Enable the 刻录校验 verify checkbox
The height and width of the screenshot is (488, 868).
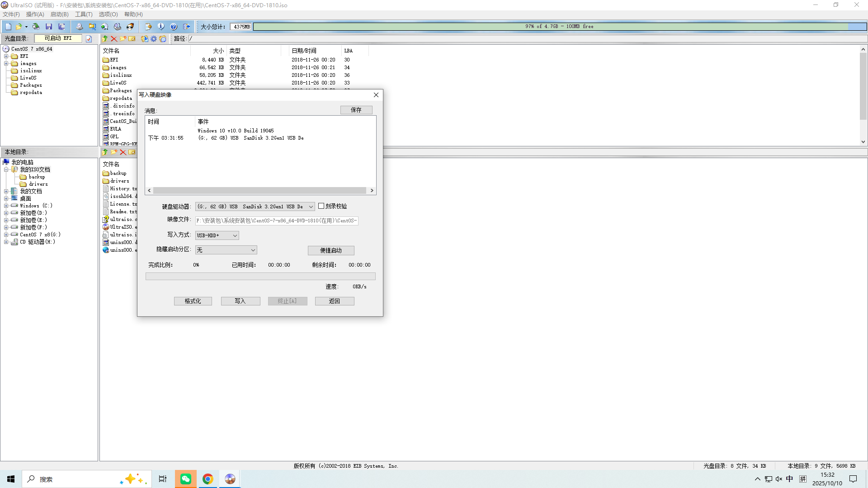[x=321, y=206]
